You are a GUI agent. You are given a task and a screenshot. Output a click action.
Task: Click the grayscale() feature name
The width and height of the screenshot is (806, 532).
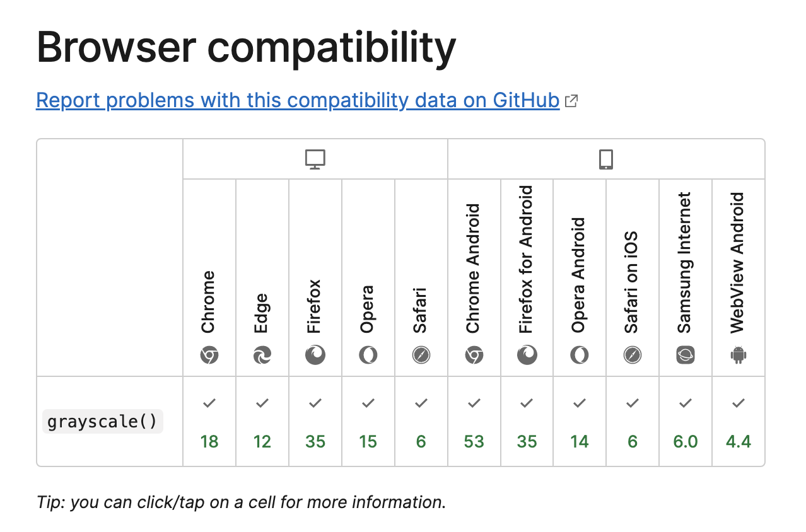[103, 421]
